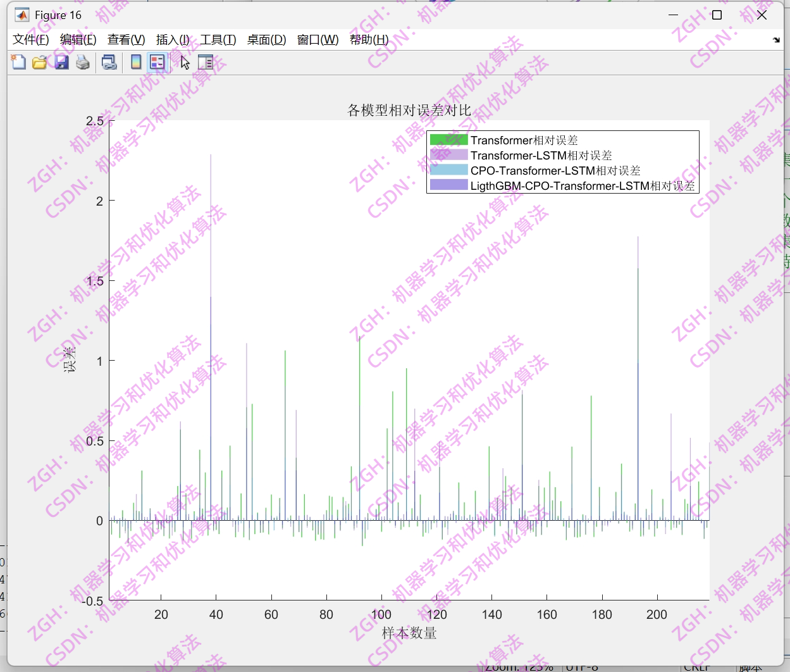Viewport: 790px width, 672px height.
Task: Open the Property Inspector icon
Action: point(206,62)
